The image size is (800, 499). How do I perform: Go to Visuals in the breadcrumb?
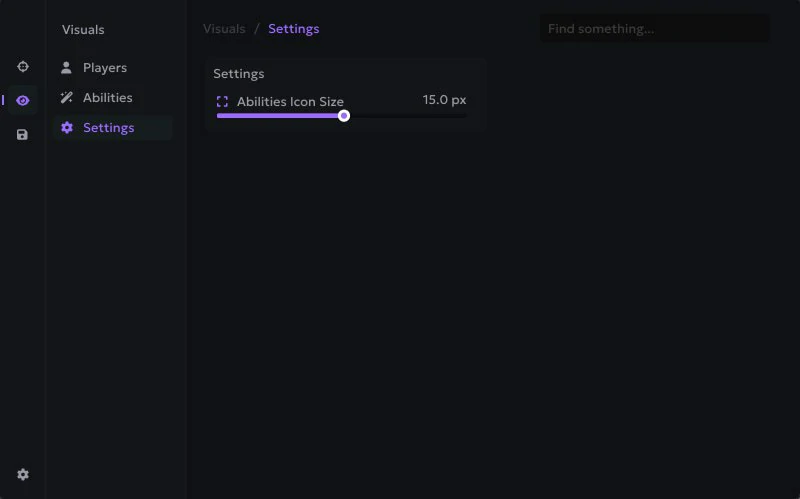tap(224, 29)
